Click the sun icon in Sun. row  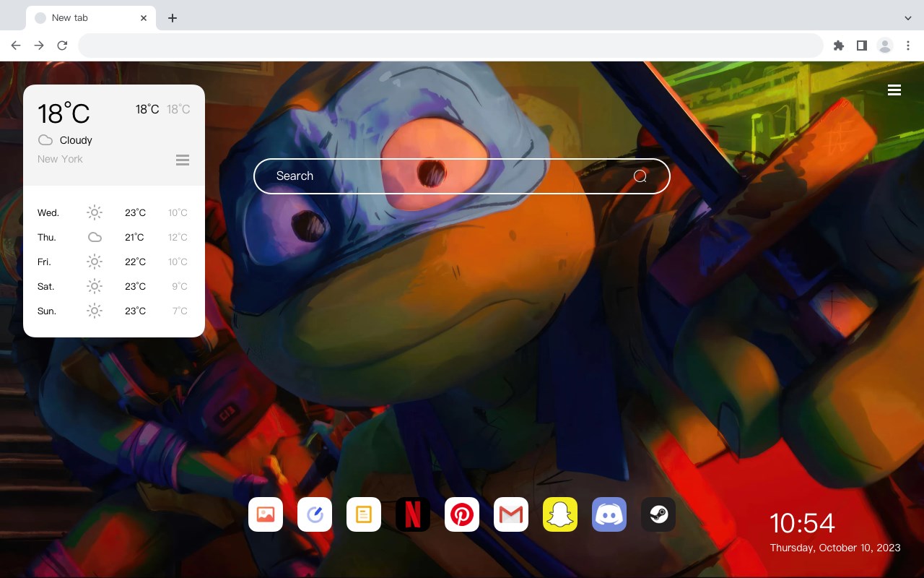tap(95, 311)
